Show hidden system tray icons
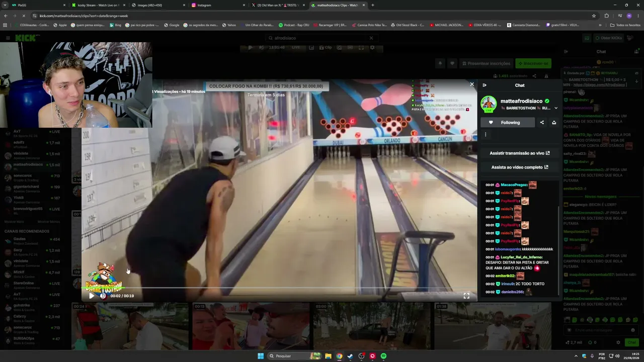The width and height of the screenshot is (644, 362). pyautogui.click(x=576, y=356)
